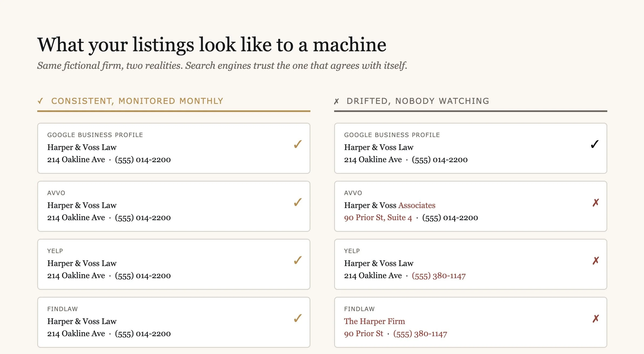Click 'Drifted, Nobody Watching' column heading
Image resolution: width=644 pixels, height=354 pixels.
(x=418, y=101)
